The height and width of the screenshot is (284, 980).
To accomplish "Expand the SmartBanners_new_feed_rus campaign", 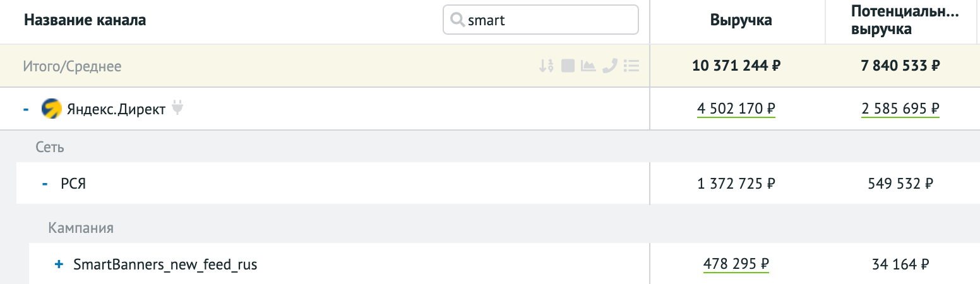I will coord(59,264).
